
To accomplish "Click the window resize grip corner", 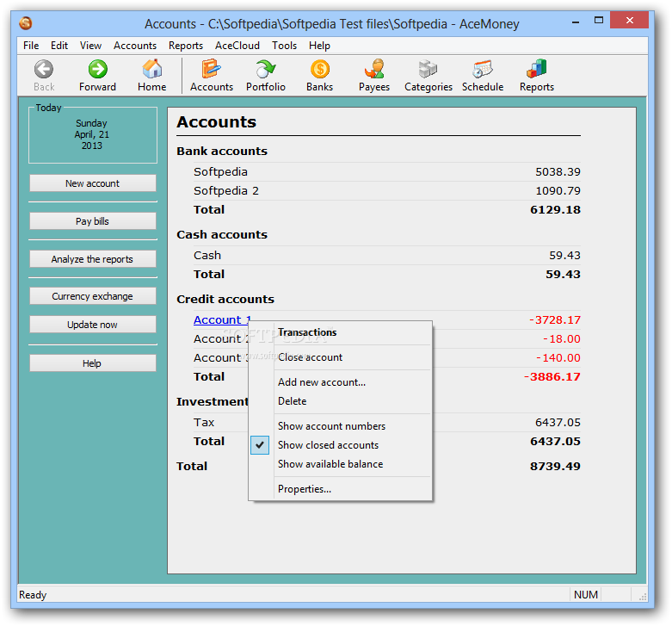I will [643, 597].
